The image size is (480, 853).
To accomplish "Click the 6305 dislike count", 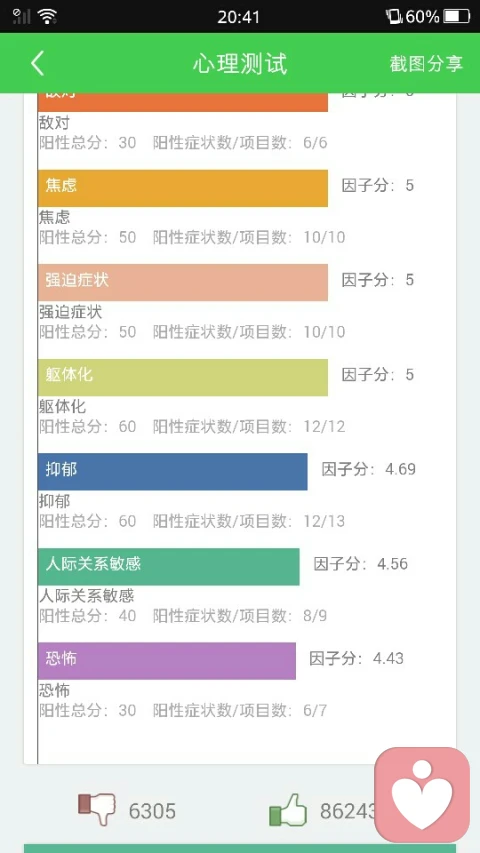I will tap(152, 811).
